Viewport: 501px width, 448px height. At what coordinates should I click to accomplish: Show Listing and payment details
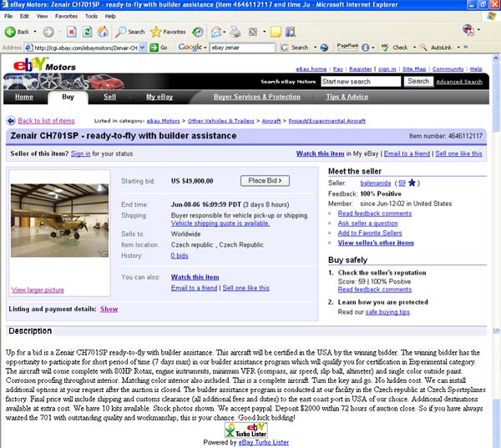pos(109,310)
